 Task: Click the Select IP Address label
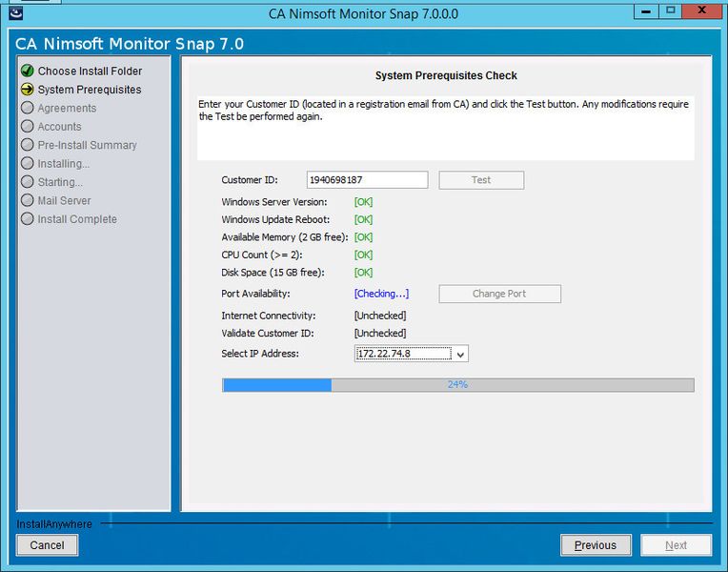click(x=260, y=354)
